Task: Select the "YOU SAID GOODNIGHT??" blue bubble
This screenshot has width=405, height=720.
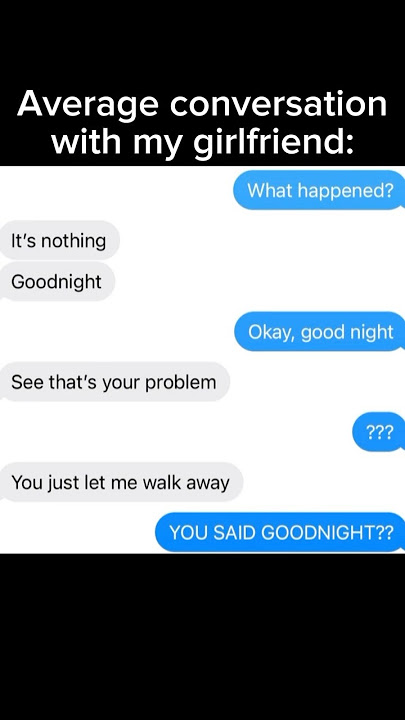Action: (x=280, y=532)
